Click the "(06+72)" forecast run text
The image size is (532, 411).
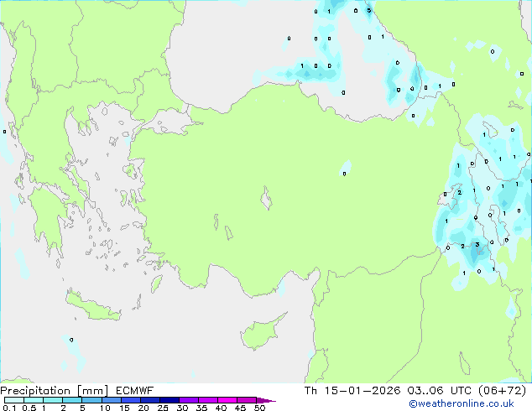(x=502, y=391)
